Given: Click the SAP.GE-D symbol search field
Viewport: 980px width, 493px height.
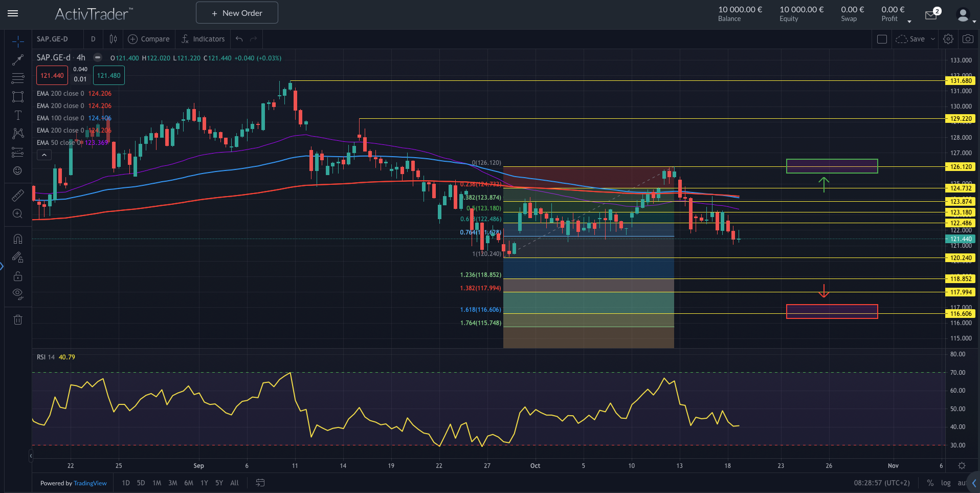Looking at the screenshot, I should [x=52, y=39].
